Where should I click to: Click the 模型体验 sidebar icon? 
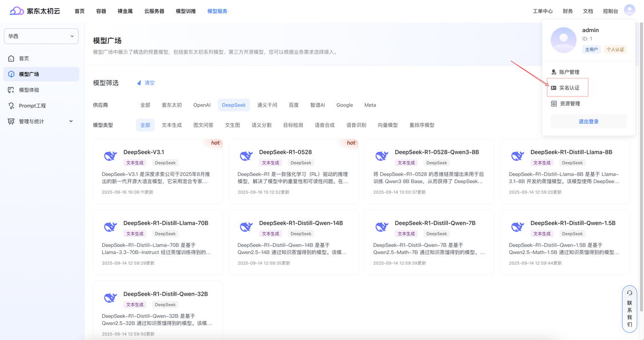coord(11,90)
